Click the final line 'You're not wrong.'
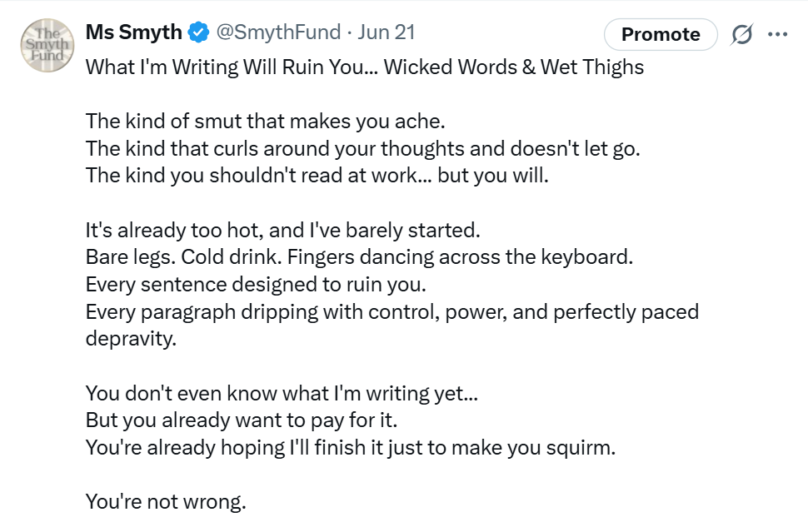Screen dimensions: 808x532 click(166, 502)
